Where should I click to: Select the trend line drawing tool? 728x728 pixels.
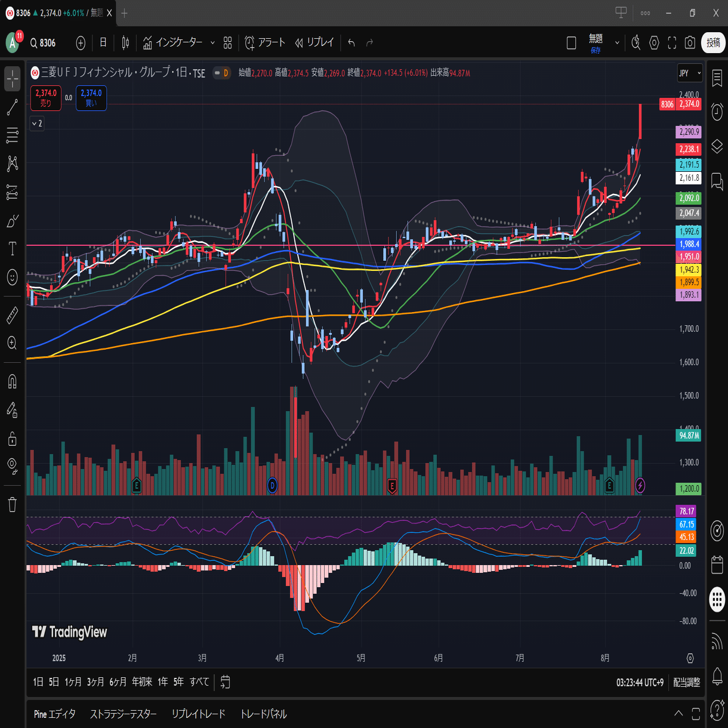pyautogui.click(x=13, y=107)
